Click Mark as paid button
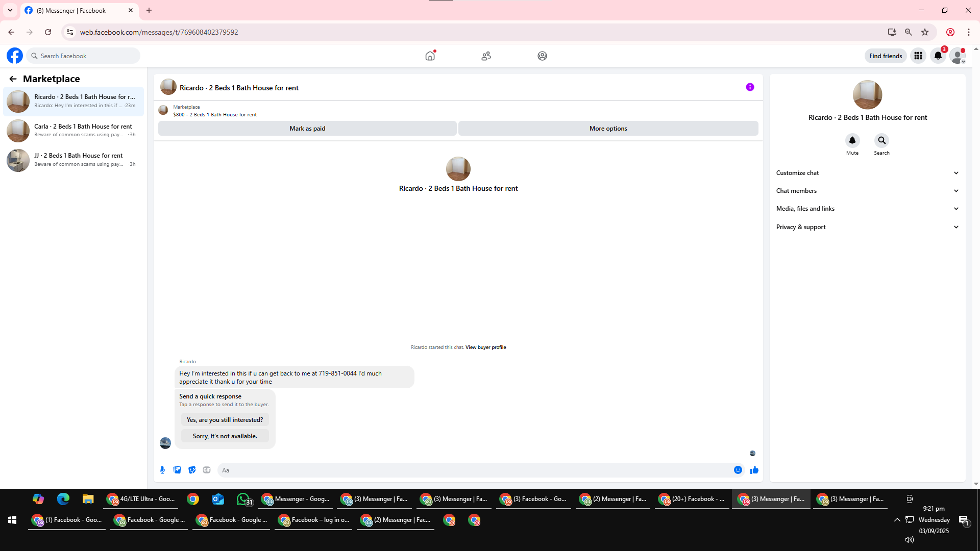 pos(307,129)
